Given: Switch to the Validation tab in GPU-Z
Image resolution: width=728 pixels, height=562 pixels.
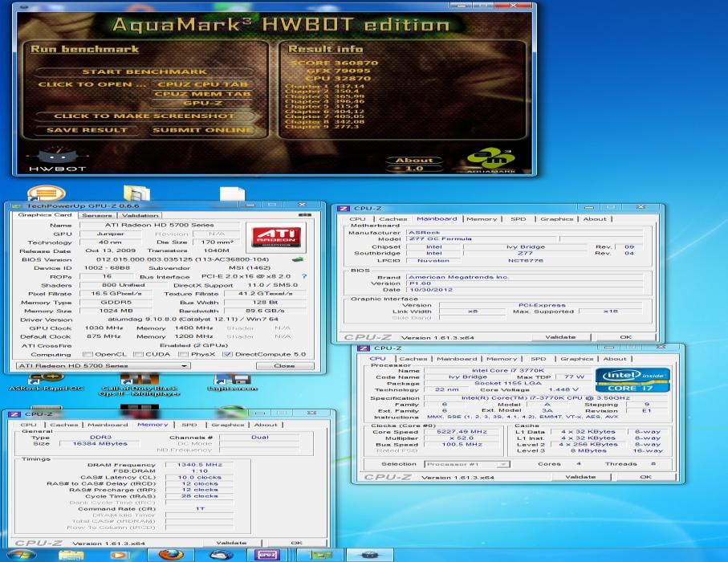Looking at the screenshot, I should 140,215.
